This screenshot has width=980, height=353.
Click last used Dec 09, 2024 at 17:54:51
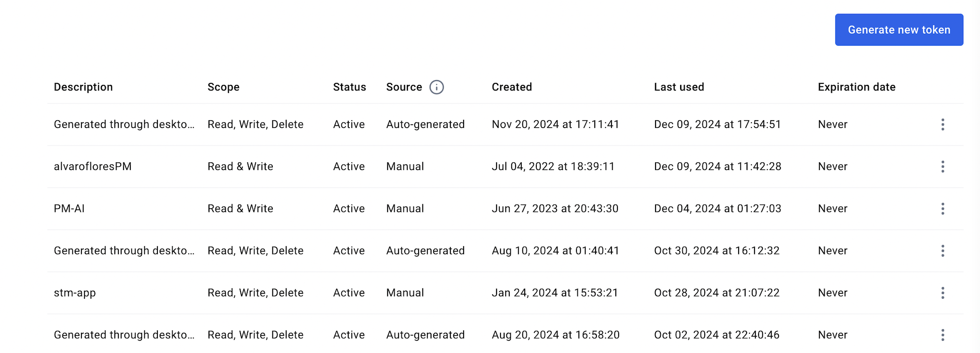pyautogui.click(x=717, y=124)
